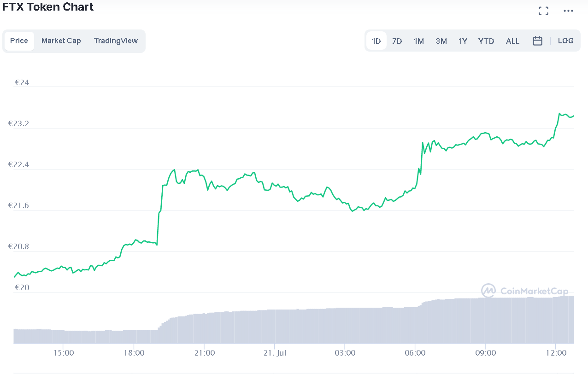Click the FTX Token Chart title
The height and width of the screenshot is (374, 588).
[x=48, y=6]
